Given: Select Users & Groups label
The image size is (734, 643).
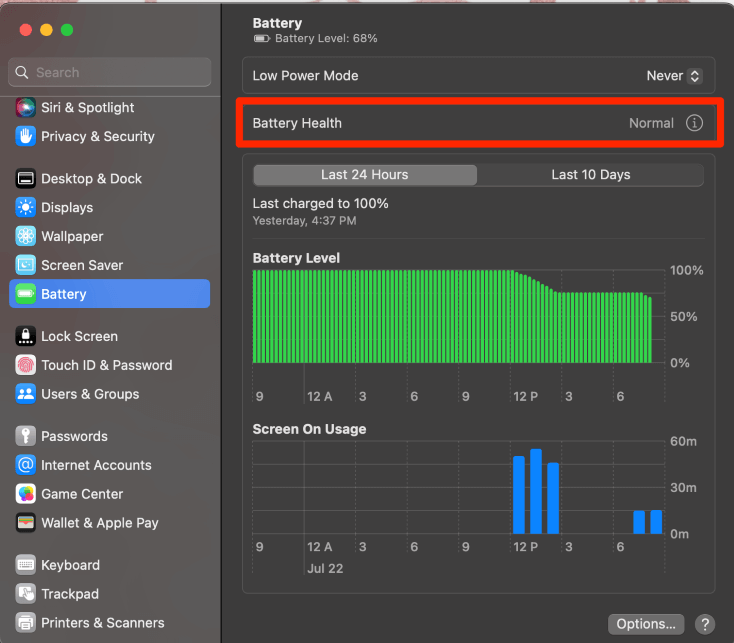Looking at the screenshot, I should point(90,394).
